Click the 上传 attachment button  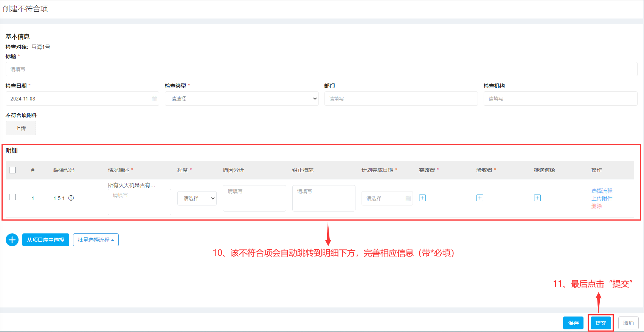[x=21, y=128]
